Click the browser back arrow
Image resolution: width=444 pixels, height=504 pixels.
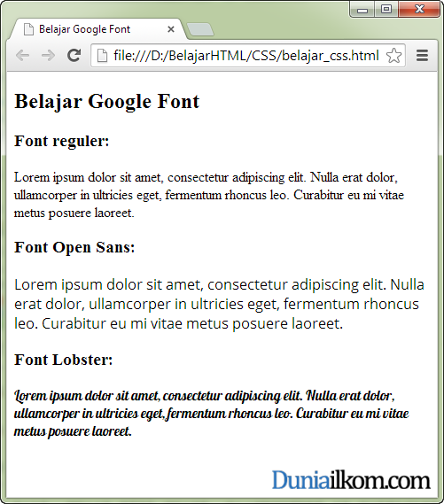(x=22, y=56)
